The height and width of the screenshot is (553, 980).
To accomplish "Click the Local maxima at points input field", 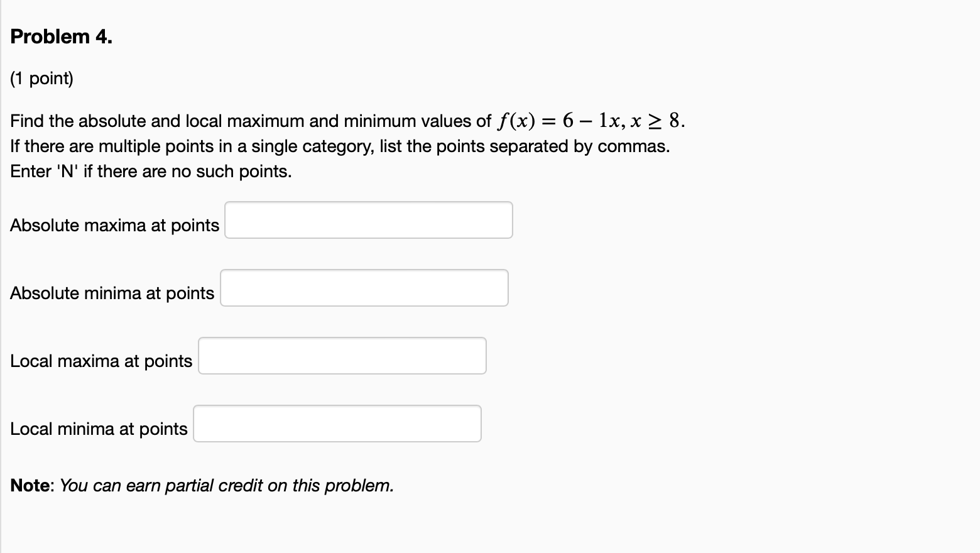I will (342, 355).
